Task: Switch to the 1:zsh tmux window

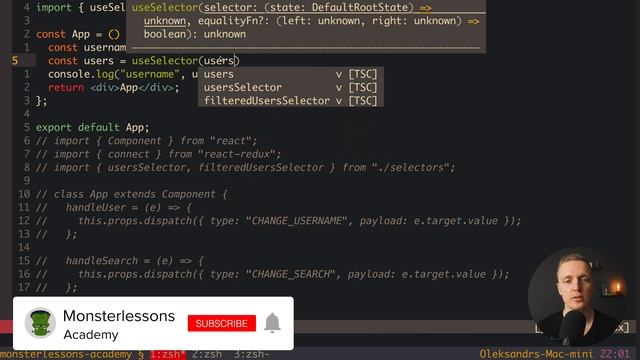Action: 168,354
